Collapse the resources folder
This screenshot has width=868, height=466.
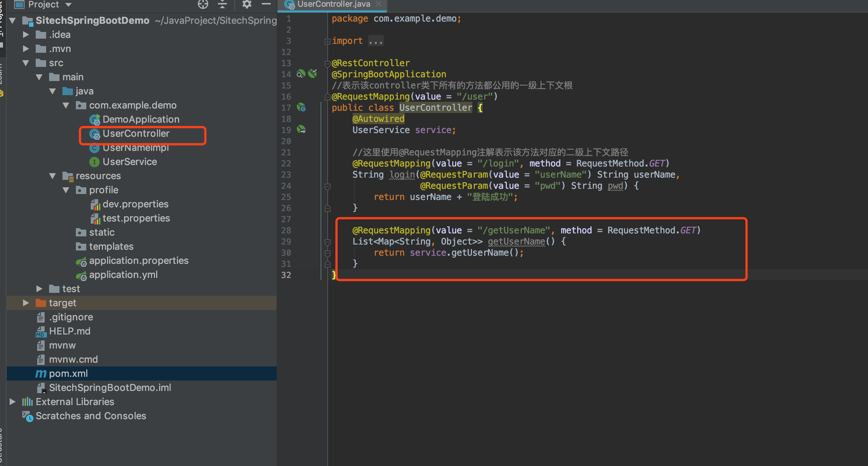click(52, 176)
